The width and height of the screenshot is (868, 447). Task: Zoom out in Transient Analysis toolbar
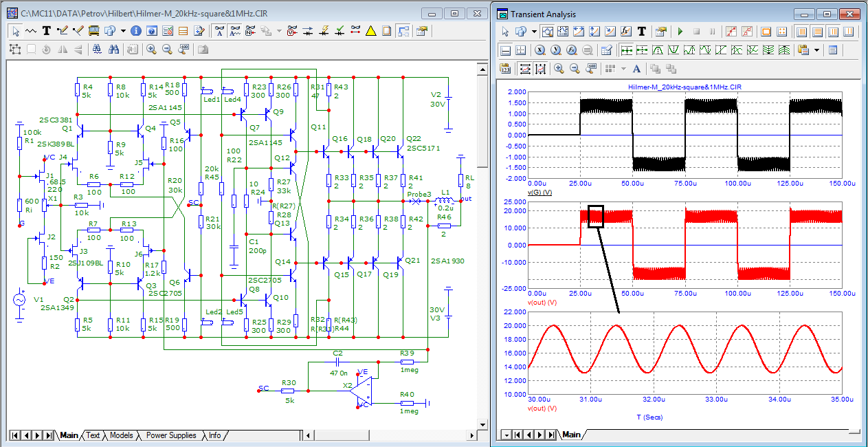pos(575,69)
